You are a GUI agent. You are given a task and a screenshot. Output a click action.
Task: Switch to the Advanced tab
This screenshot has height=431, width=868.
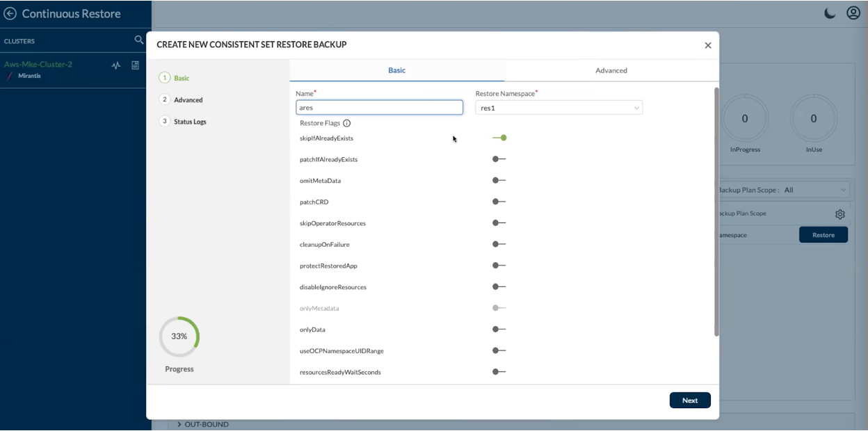[611, 70]
